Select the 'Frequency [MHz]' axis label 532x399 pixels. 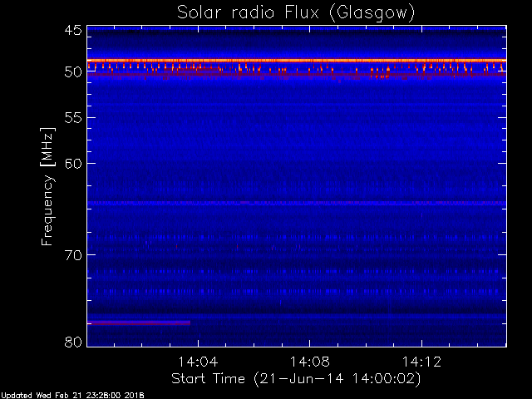pyautogui.click(x=47, y=186)
